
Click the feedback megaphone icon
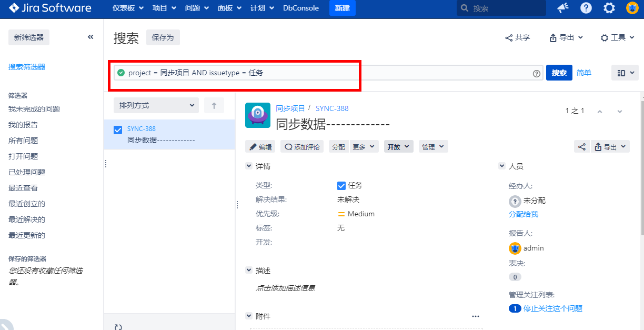coord(563,8)
